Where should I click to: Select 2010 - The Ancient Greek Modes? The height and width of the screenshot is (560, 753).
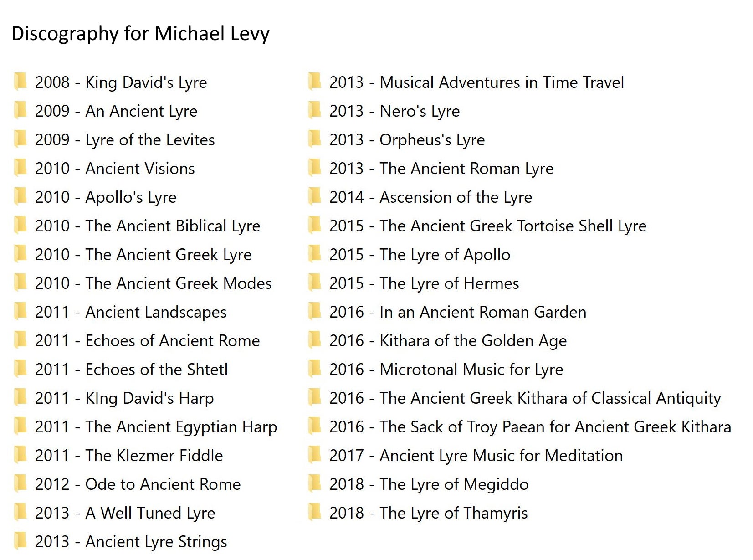(x=153, y=283)
